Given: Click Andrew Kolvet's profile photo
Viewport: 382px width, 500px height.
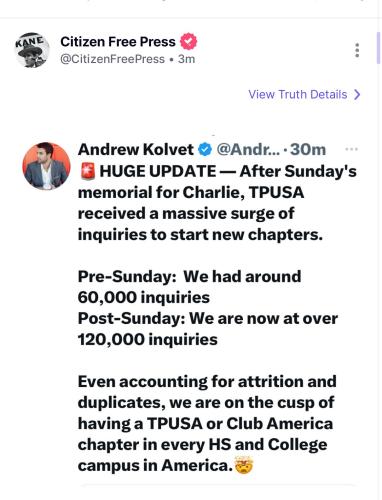Looking at the screenshot, I should (x=46, y=166).
